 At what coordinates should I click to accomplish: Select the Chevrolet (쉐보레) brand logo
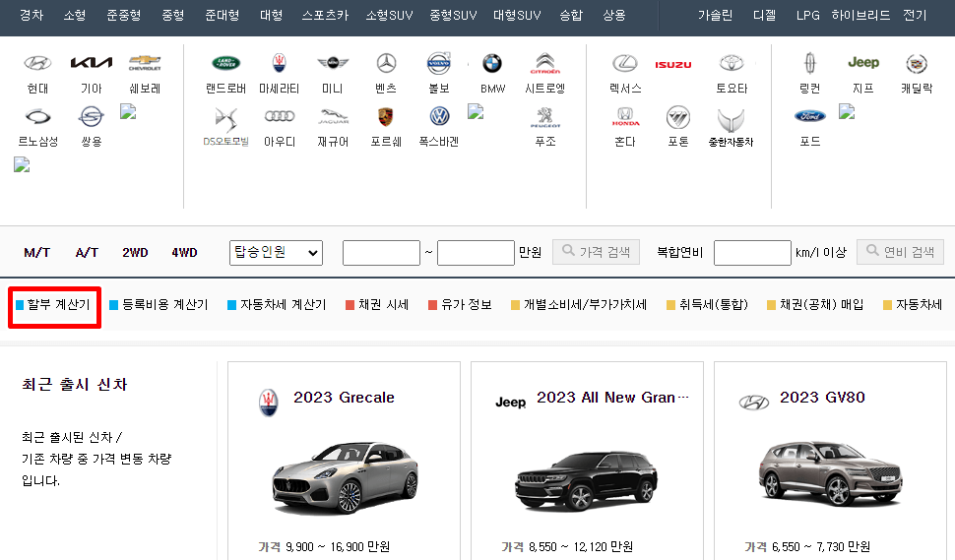click(x=145, y=63)
